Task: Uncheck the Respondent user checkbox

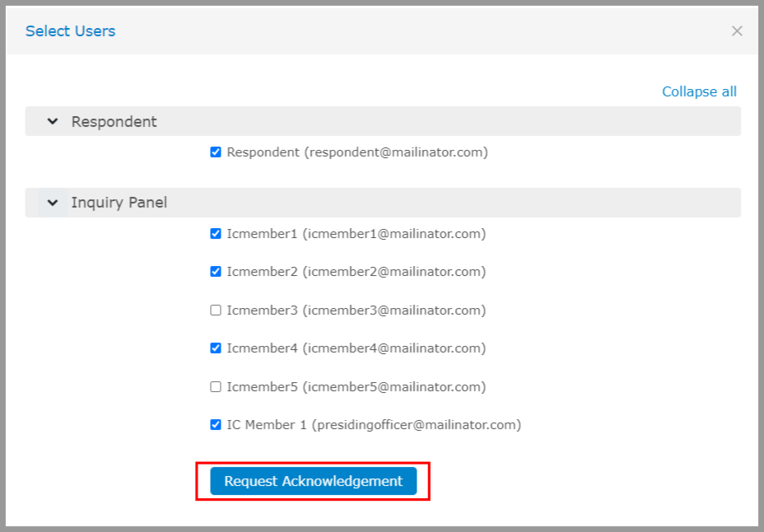Action: [x=216, y=152]
